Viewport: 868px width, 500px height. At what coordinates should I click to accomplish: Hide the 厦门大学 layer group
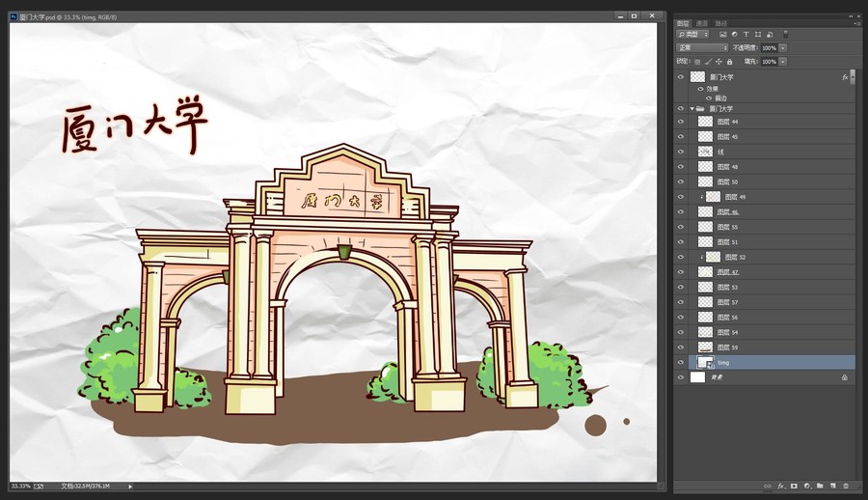coord(681,109)
